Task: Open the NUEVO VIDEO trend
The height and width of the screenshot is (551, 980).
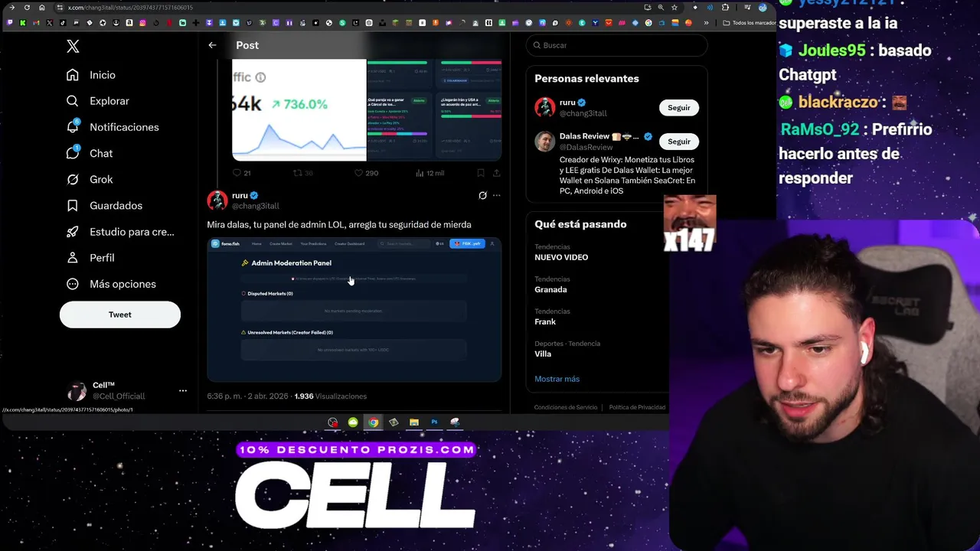Action: pyautogui.click(x=561, y=257)
